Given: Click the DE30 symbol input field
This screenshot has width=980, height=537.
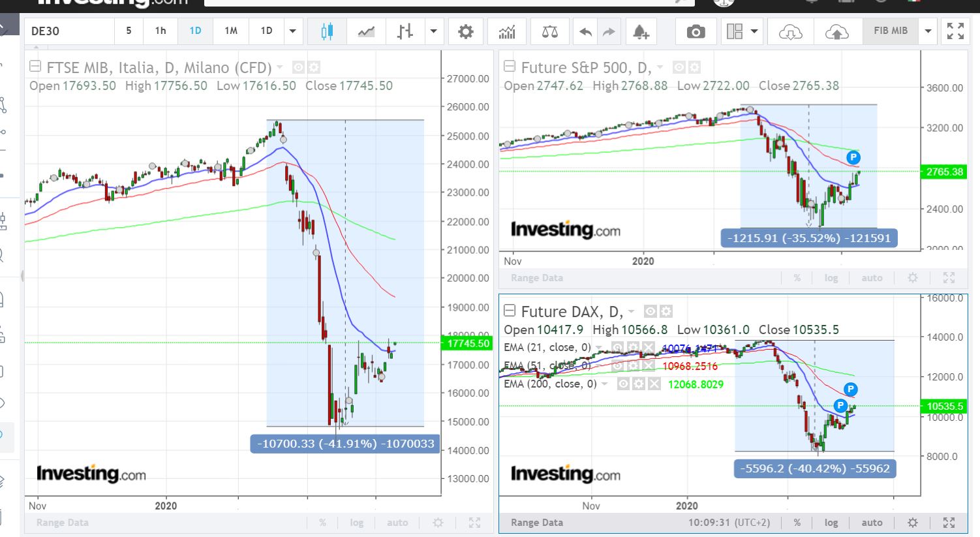Looking at the screenshot, I should click(x=70, y=31).
